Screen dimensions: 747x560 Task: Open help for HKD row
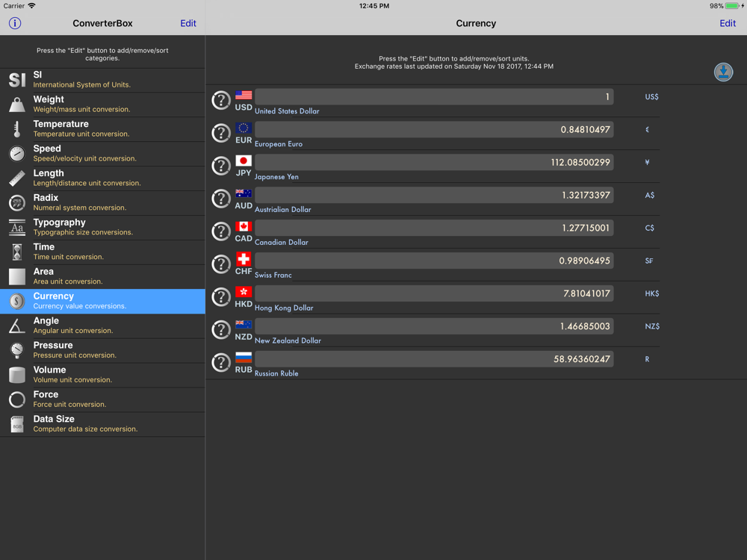[x=221, y=297]
